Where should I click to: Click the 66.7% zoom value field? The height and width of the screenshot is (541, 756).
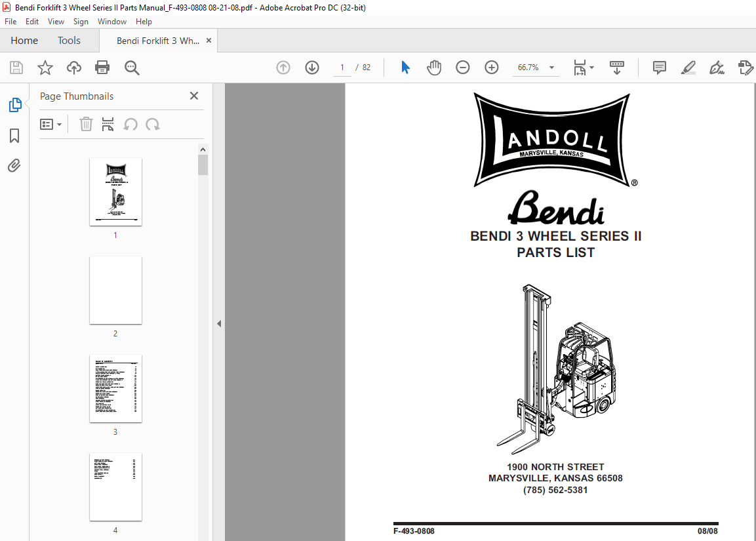(x=528, y=68)
